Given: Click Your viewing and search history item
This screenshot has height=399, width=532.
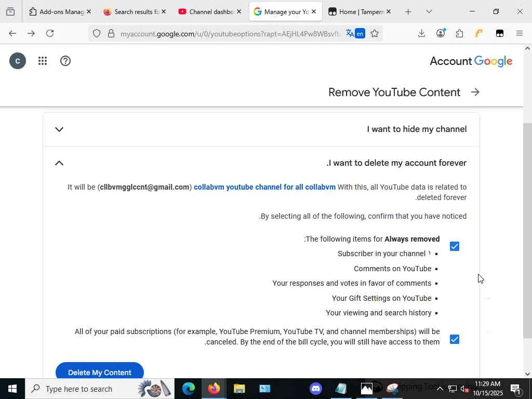Looking at the screenshot, I should coord(379,313).
